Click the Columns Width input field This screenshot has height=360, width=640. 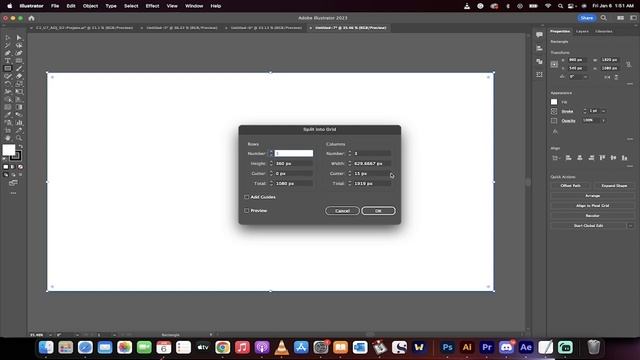pyautogui.click(x=372, y=163)
